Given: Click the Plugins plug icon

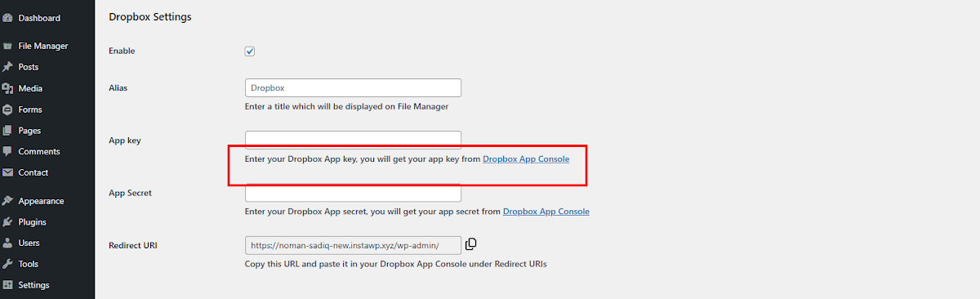Looking at the screenshot, I should [x=7, y=222].
